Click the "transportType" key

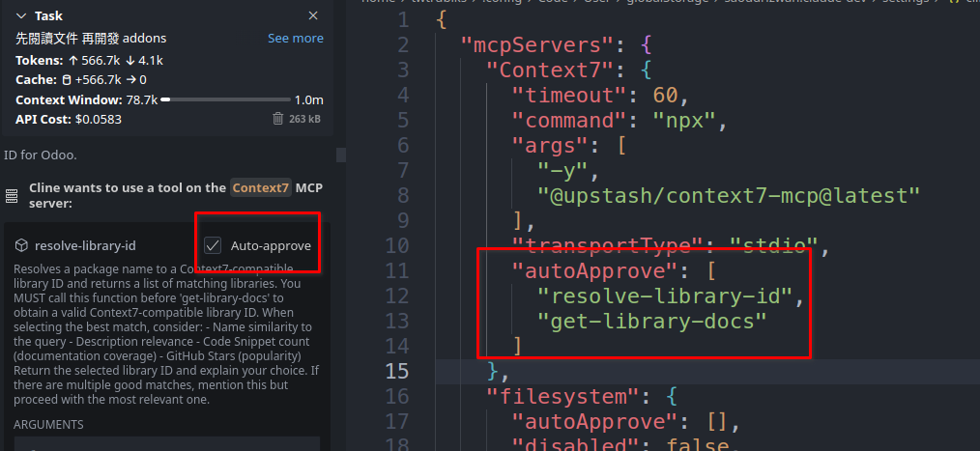pyautogui.click(x=609, y=245)
